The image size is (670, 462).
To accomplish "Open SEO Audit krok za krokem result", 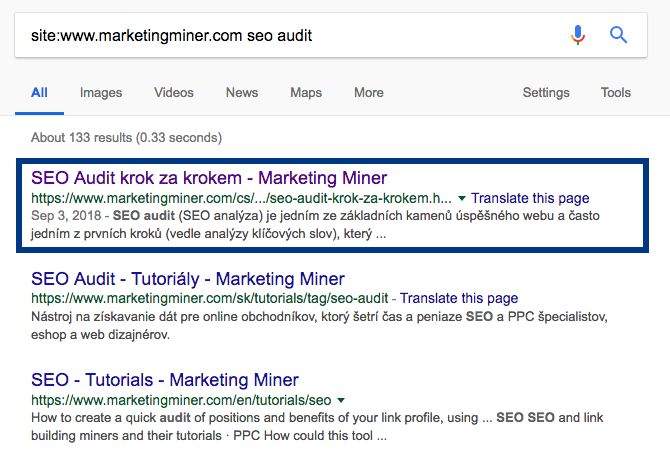I will click(x=209, y=178).
